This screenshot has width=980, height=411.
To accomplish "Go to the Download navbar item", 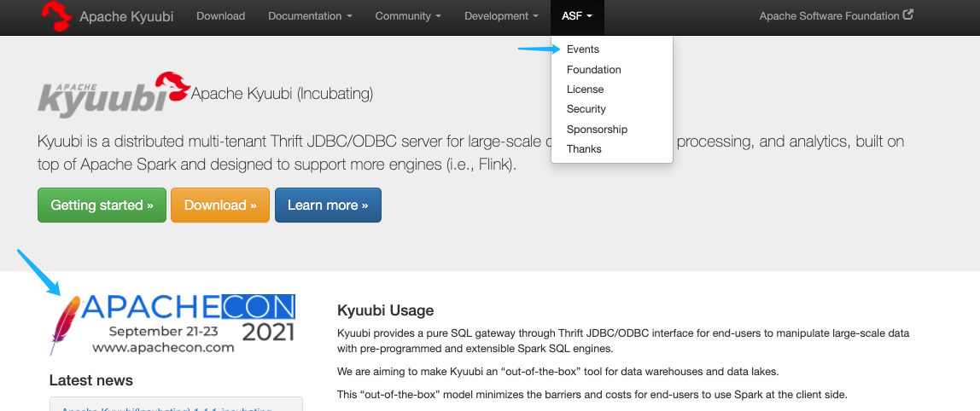I will click(x=220, y=16).
